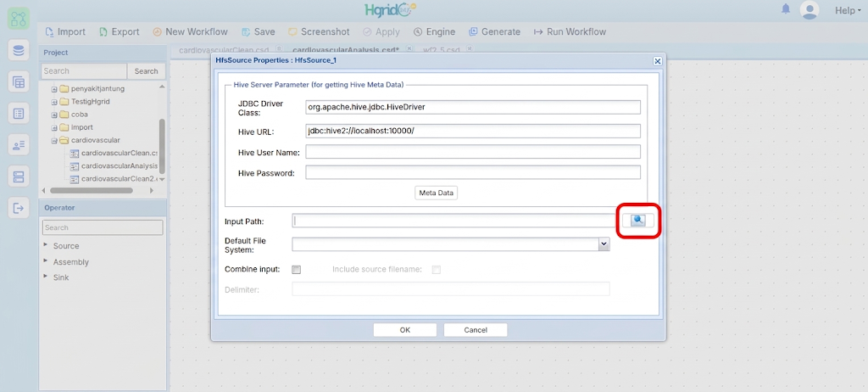This screenshot has width=868, height=392.
Task: Click Save in the toolbar
Action: click(259, 31)
